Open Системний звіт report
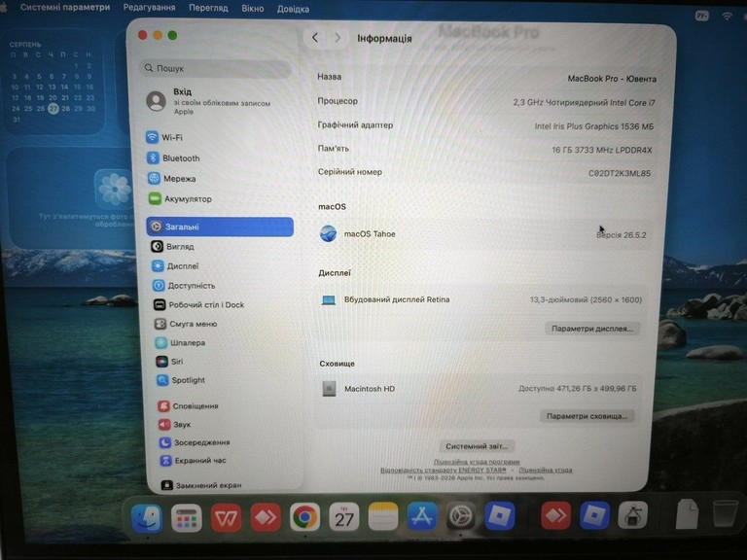 coord(477,446)
